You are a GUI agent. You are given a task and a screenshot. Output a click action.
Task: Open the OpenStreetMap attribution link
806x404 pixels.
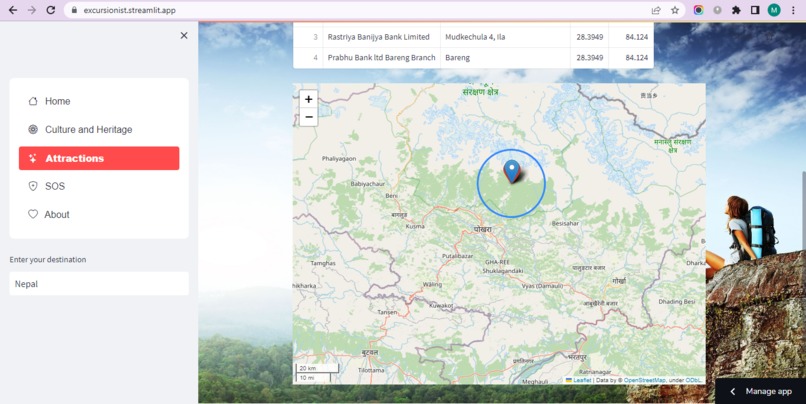pyautogui.click(x=645, y=380)
